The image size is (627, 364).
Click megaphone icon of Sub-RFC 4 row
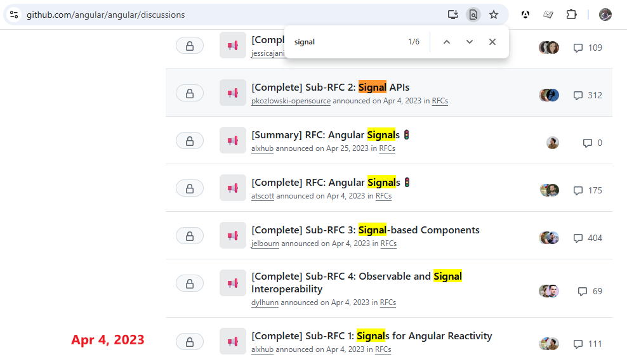click(x=233, y=283)
